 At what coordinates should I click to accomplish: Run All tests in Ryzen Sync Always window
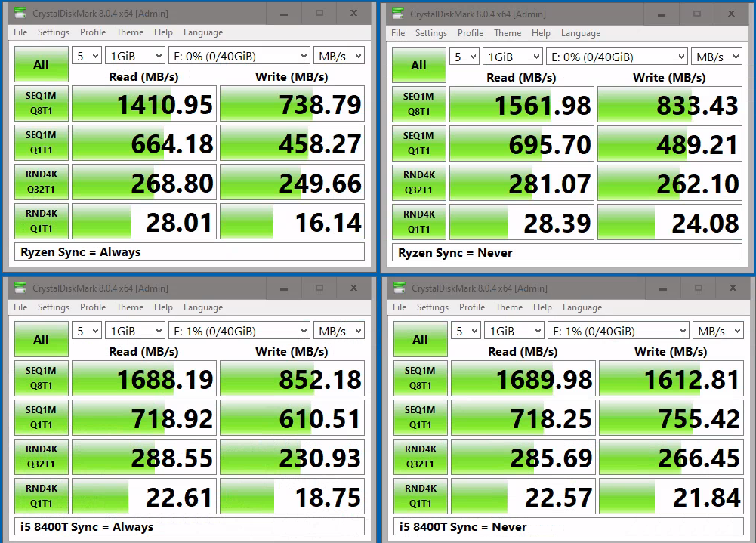point(42,64)
